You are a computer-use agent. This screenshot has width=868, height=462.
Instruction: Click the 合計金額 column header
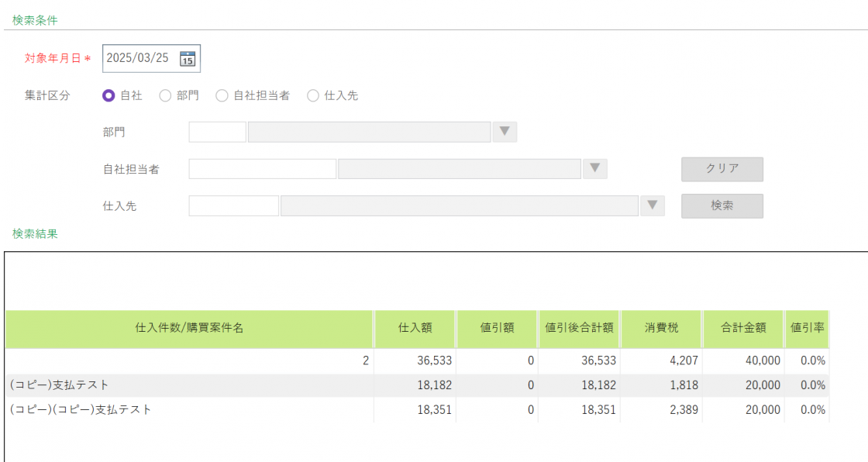point(742,329)
